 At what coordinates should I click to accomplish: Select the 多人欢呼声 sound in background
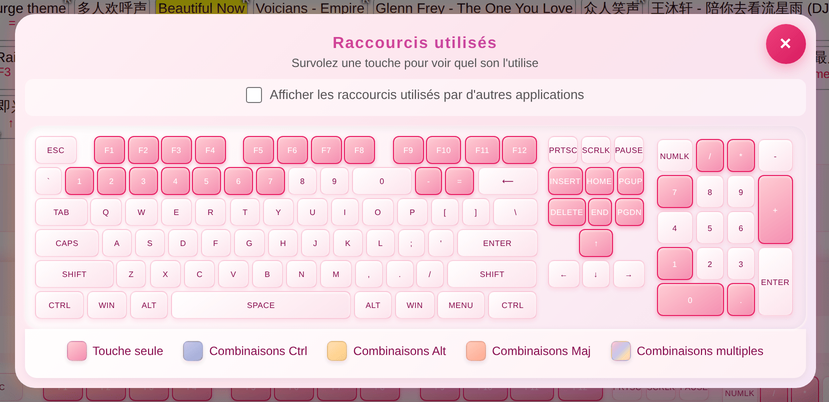click(113, 8)
